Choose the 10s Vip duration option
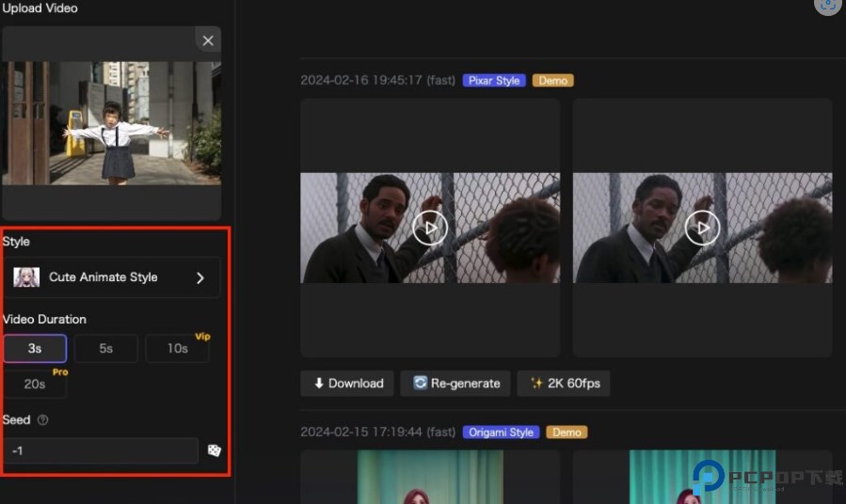The image size is (846, 504). point(178,348)
